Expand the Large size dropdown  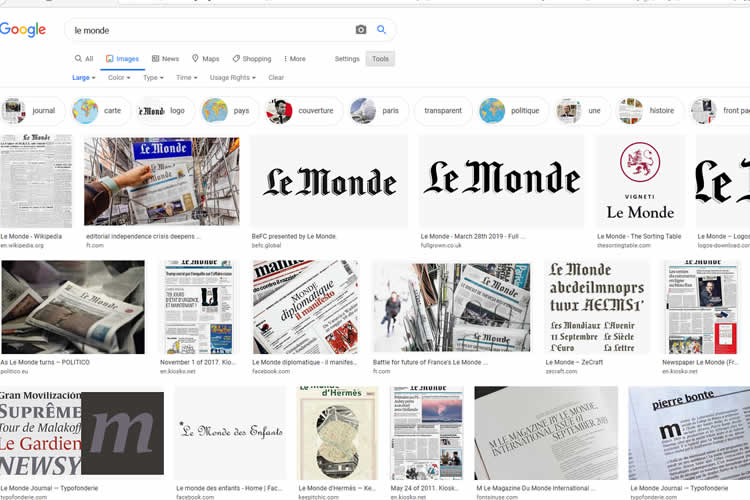tap(84, 78)
